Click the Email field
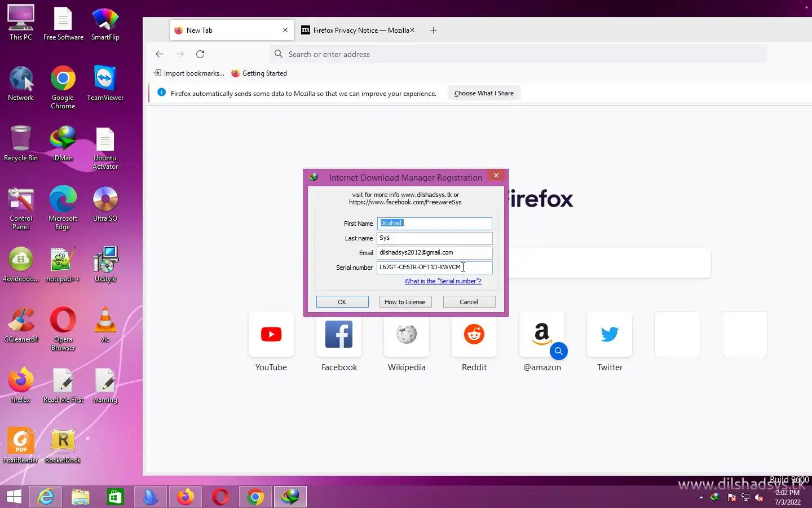Image resolution: width=812 pixels, height=508 pixels. (434, 253)
